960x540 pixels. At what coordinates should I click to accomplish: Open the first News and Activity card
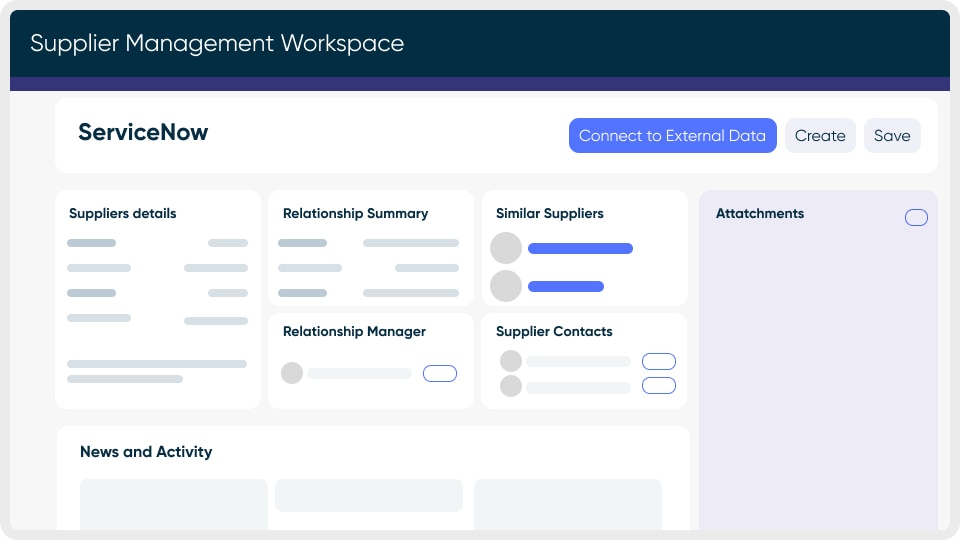174,504
